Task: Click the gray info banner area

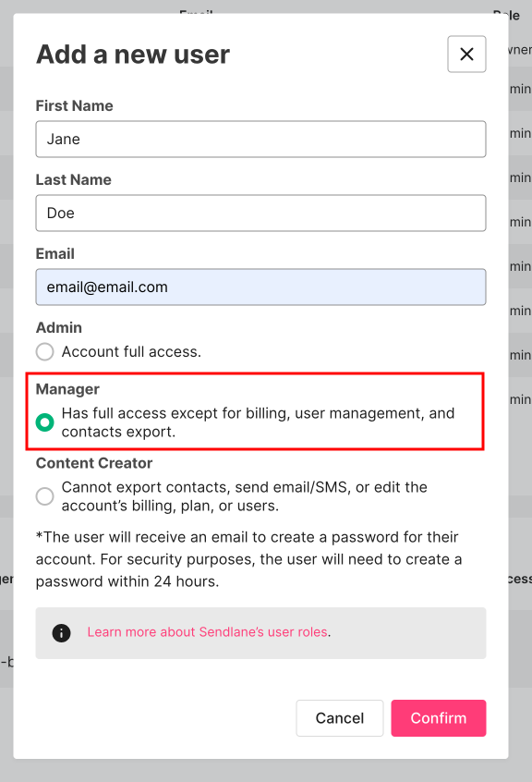Action: pyautogui.click(x=260, y=633)
